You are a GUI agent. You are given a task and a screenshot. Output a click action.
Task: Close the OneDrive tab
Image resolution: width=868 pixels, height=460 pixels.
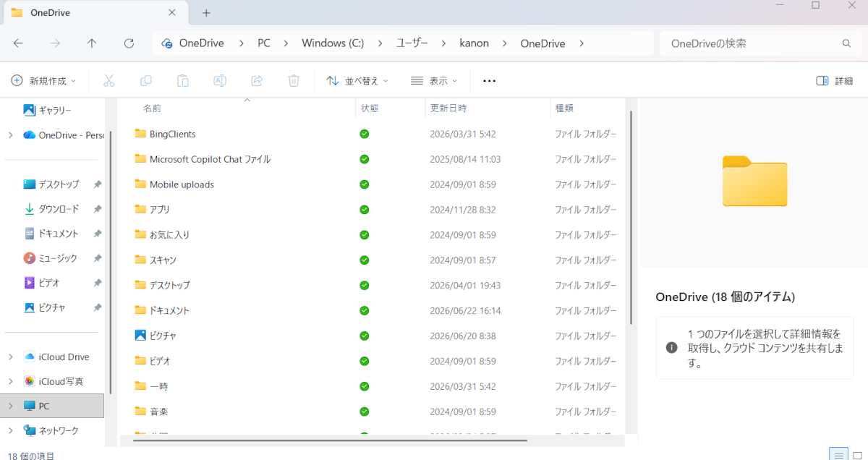coord(171,12)
